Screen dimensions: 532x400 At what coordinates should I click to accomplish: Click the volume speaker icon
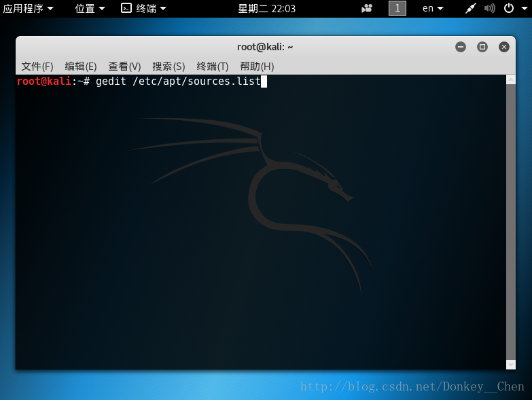tap(490, 8)
